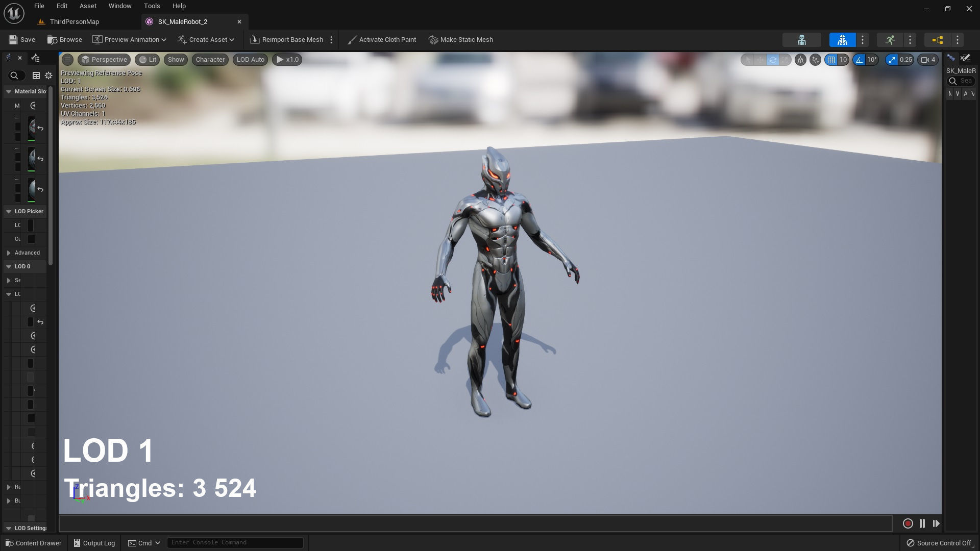Open Reimport Base Mesh options menu
This screenshot has height=551, width=980.
pos(331,39)
